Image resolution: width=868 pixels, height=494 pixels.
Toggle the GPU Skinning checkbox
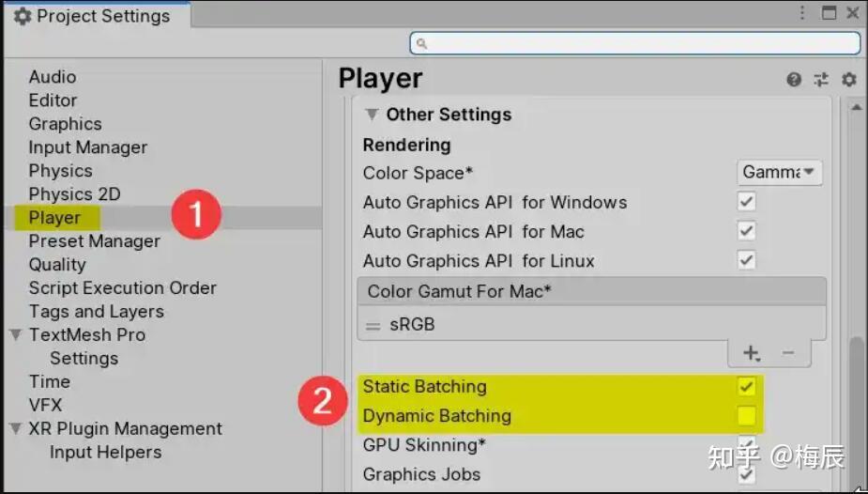coord(747,445)
